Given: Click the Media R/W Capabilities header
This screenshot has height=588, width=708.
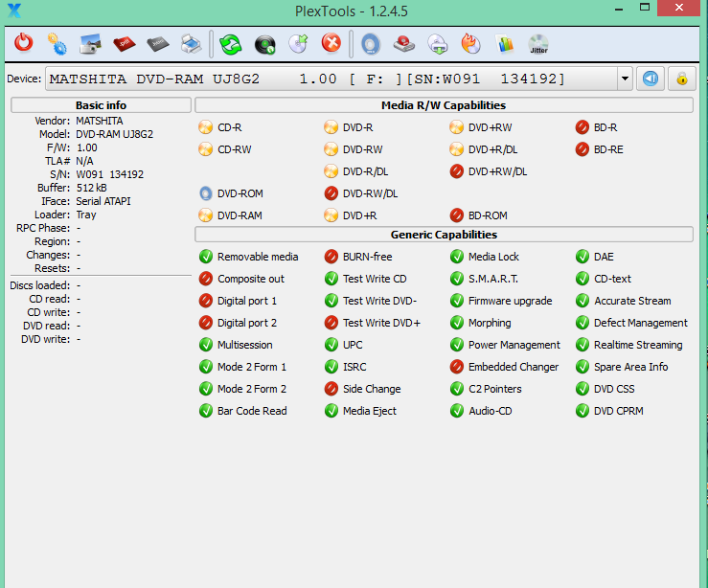Looking at the screenshot, I should coord(444,105).
